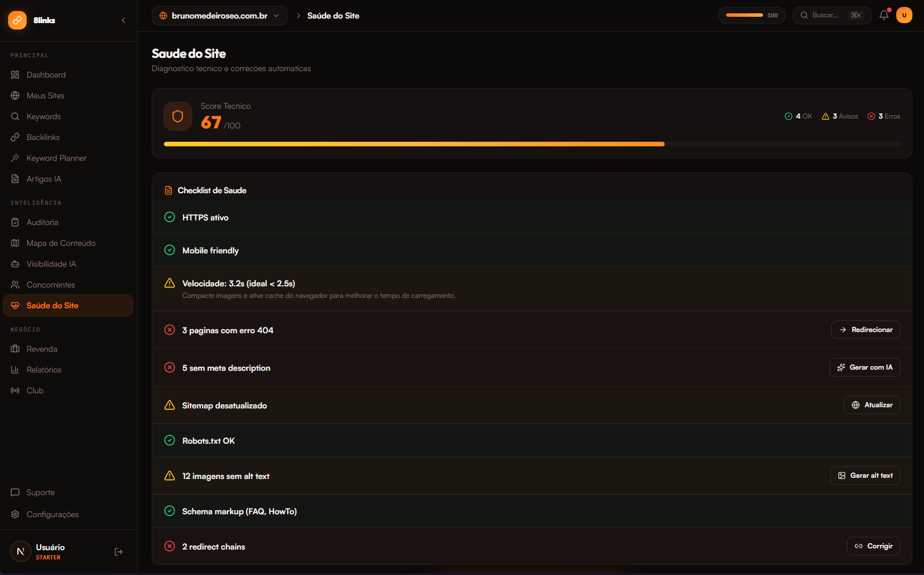Click the Auditoria clipboard icon
Viewport: 924px width, 575px height.
pyautogui.click(x=15, y=222)
